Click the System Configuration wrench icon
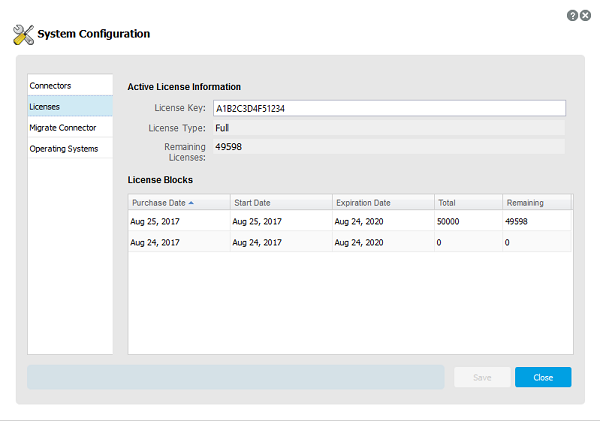Screen dimensions: 600x421 coord(23,35)
